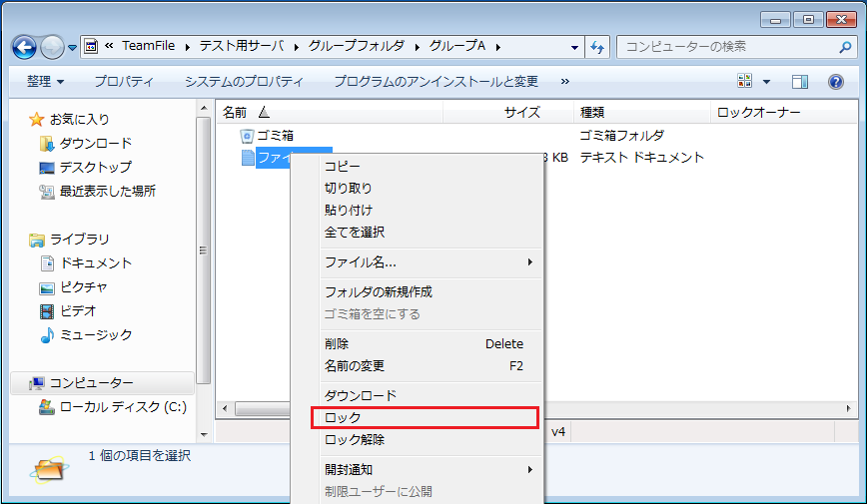Open the view options dropdown arrow

(767, 81)
